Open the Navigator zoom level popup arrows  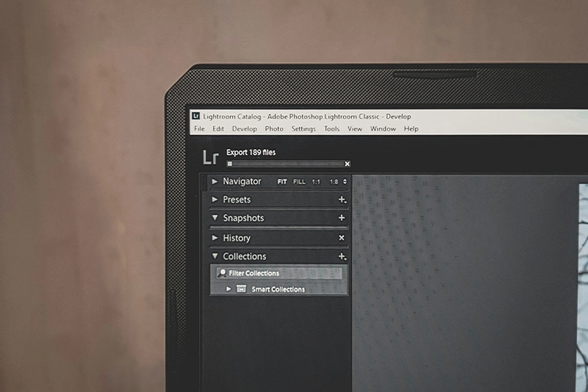345,182
